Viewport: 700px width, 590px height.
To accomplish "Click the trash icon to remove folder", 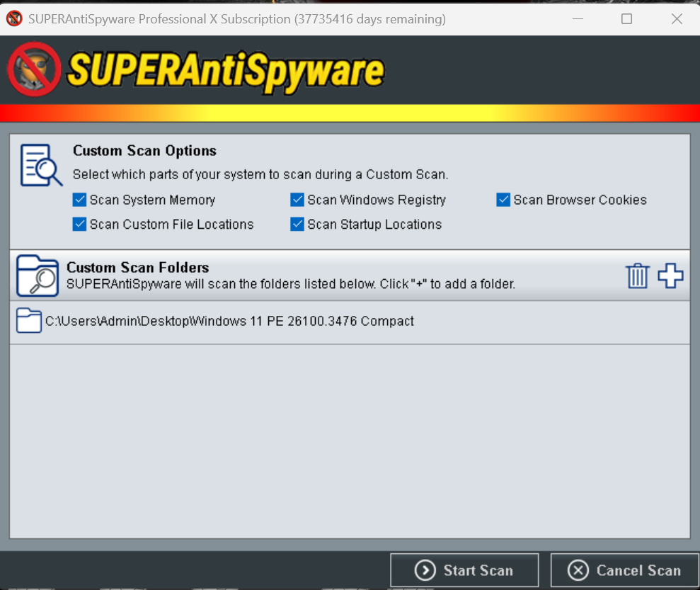I will point(638,276).
